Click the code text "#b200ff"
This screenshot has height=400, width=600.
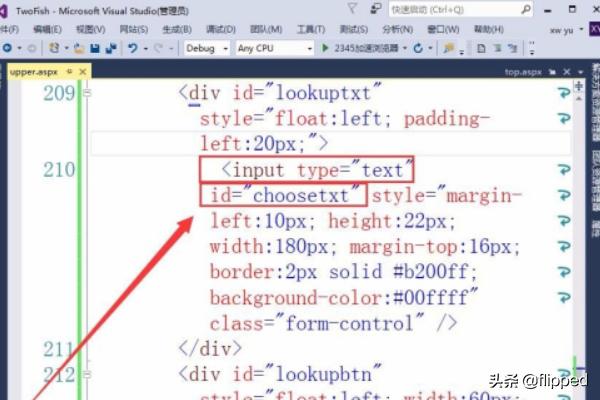(430, 272)
